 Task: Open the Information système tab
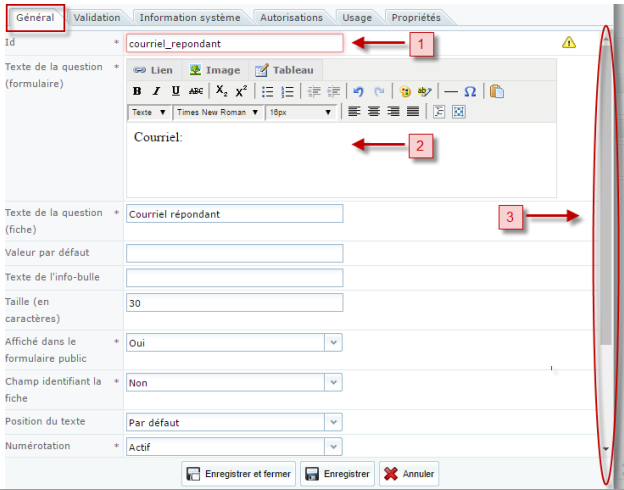point(190,18)
